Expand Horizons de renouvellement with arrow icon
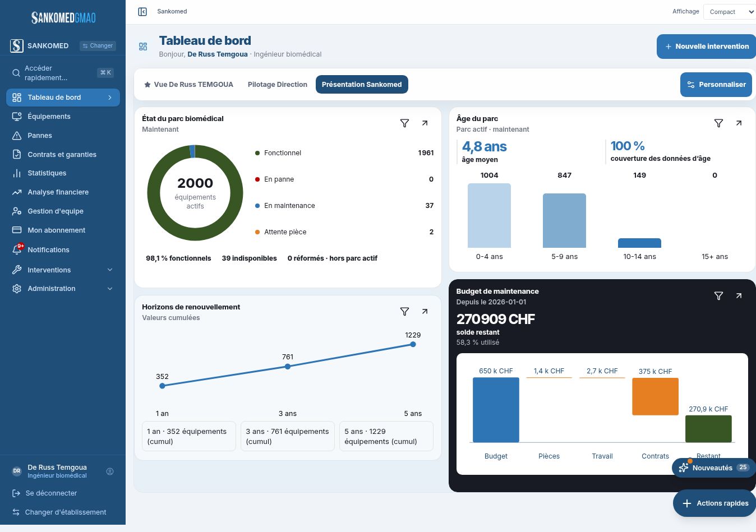This screenshot has height=532, width=756. click(x=425, y=312)
